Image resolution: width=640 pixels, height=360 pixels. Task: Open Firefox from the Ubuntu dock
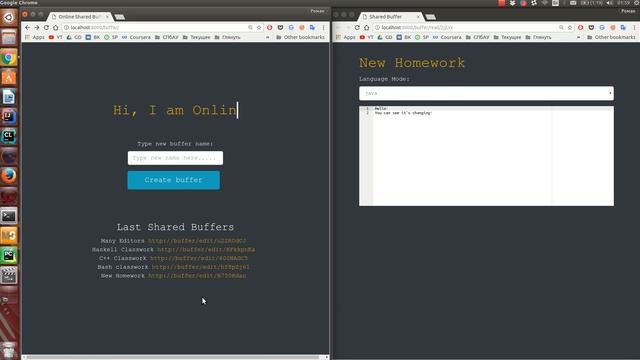pyautogui.click(x=9, y=176)
